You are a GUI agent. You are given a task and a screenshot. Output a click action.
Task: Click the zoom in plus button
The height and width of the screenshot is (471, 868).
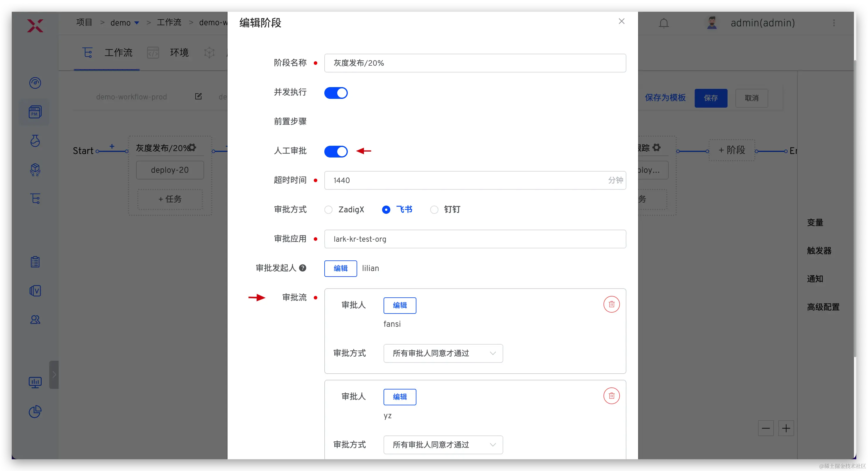click(786, 428)
